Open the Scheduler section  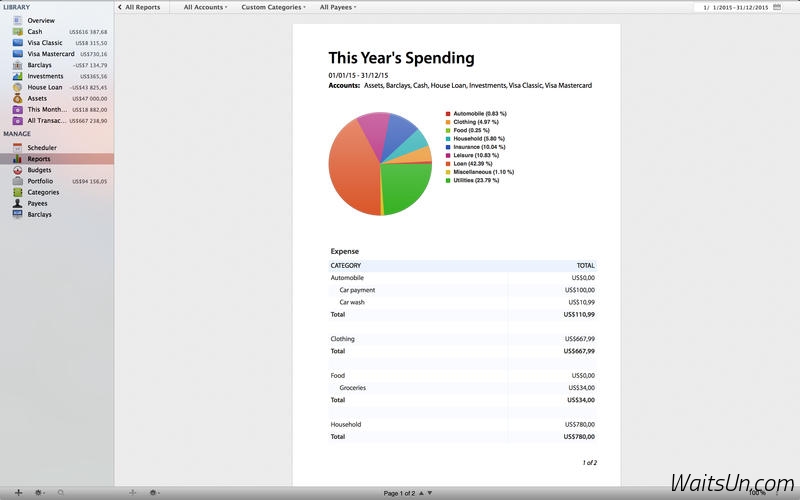42,147
